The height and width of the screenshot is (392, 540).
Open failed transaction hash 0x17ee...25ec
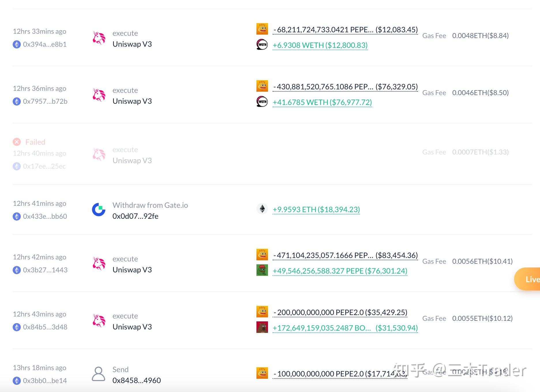point(44,166)
